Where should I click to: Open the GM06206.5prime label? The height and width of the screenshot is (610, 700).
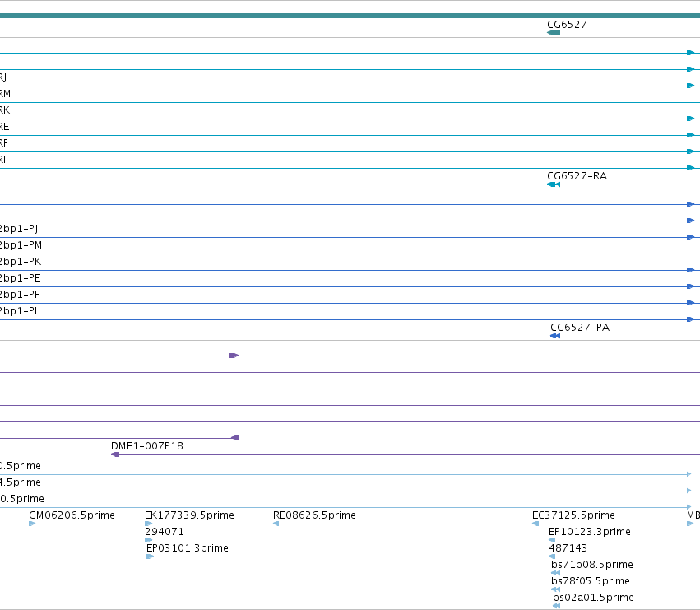pos(72,515)
